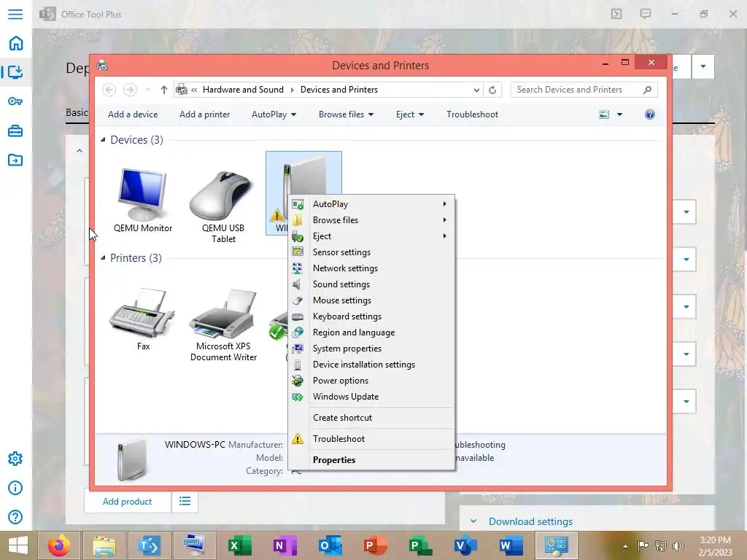The image size is (747, 560).
Task: Choose Create shortcut from context menu
Action: [x=371, y=418]
